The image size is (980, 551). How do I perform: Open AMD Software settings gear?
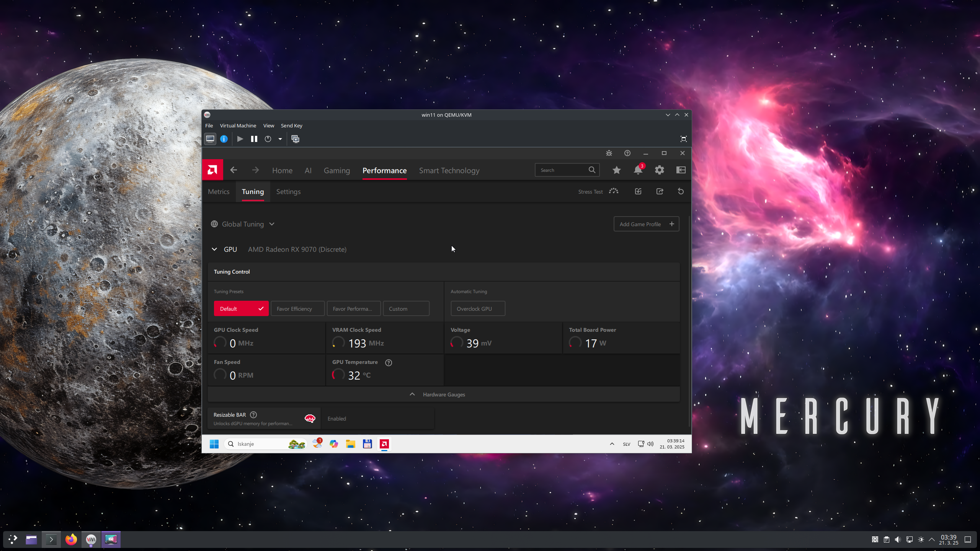pos(659,170)
